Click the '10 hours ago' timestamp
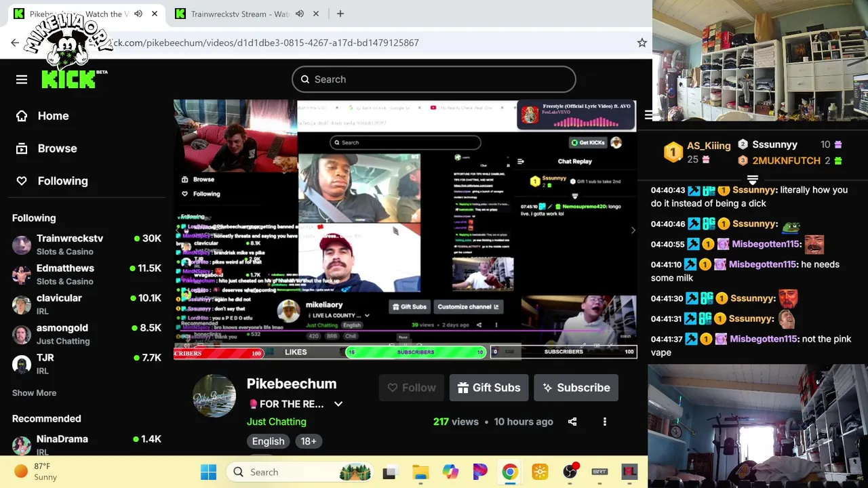Image resolution: width=868 pixels, height=488 pixels. 524,422
